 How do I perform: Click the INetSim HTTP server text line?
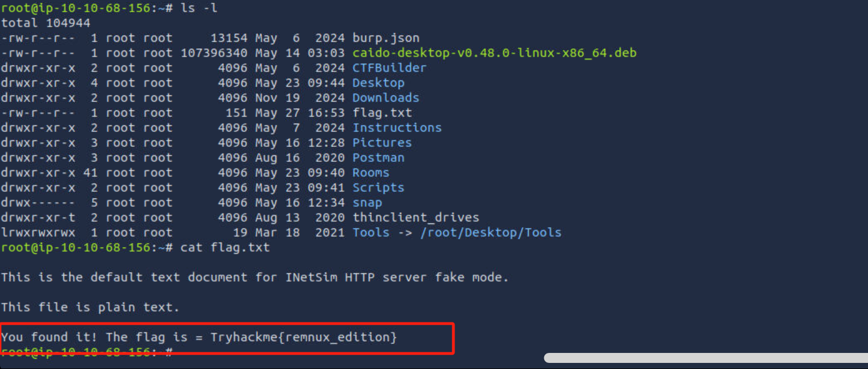254,277
